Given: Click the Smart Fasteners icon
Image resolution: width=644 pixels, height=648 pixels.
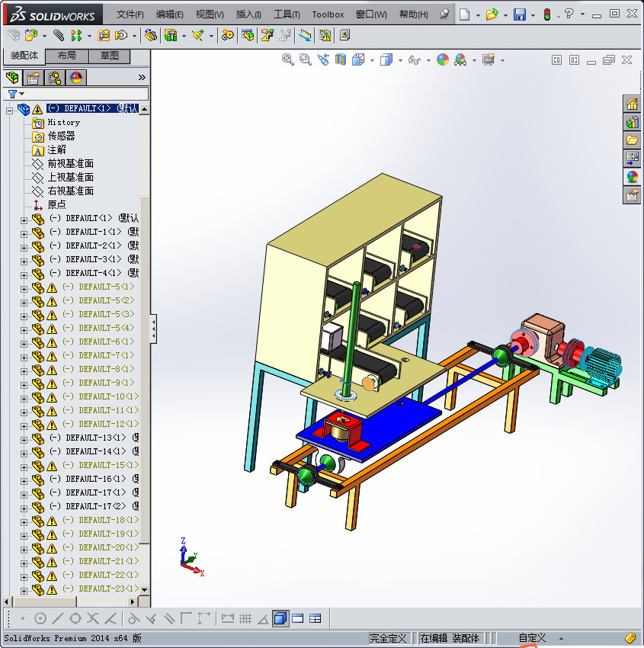Looking at the screenshot, I should coord(104,35).
